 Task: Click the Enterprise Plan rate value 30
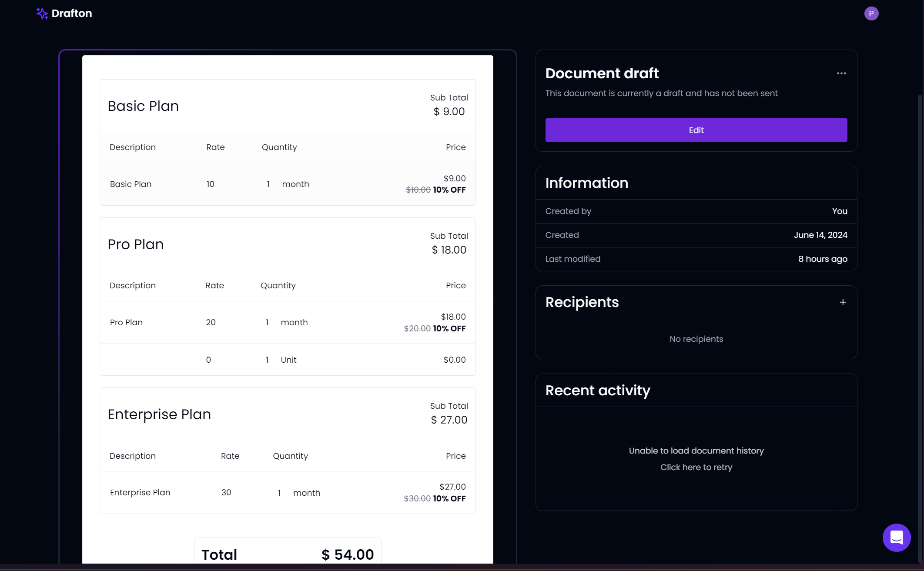pos(226,492)
